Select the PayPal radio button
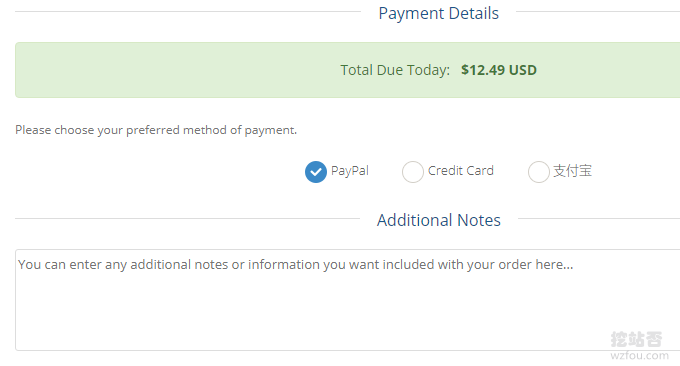This screenshot has height=366, width=680. coord(316,172)
